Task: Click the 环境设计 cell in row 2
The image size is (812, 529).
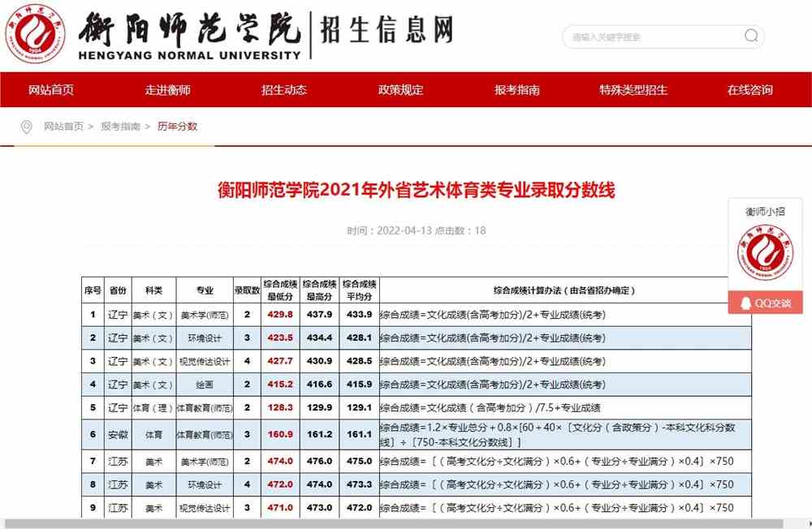Action: pyautogui.click(x=205, y=338)
